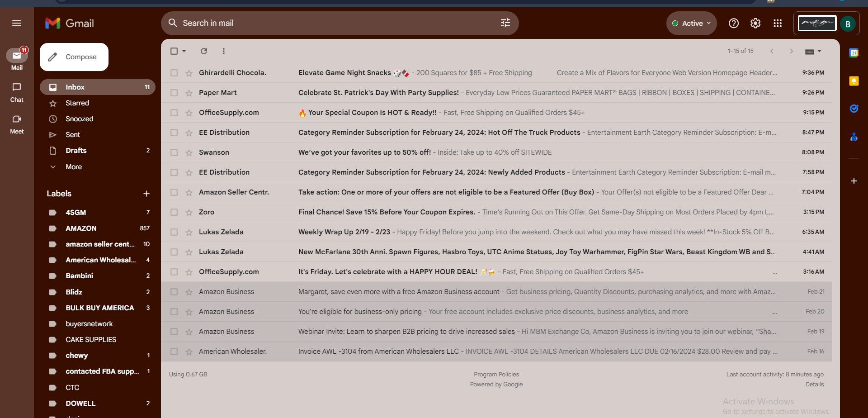Create new label plus icon
Image resolution: width=868 pixels, height=418 pixels.
click(146, 194)
